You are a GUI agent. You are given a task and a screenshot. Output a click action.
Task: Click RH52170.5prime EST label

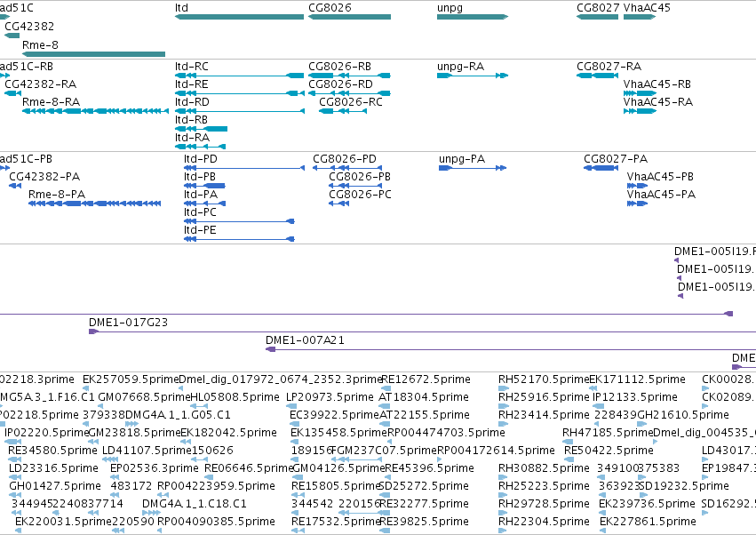coord(545,379)
